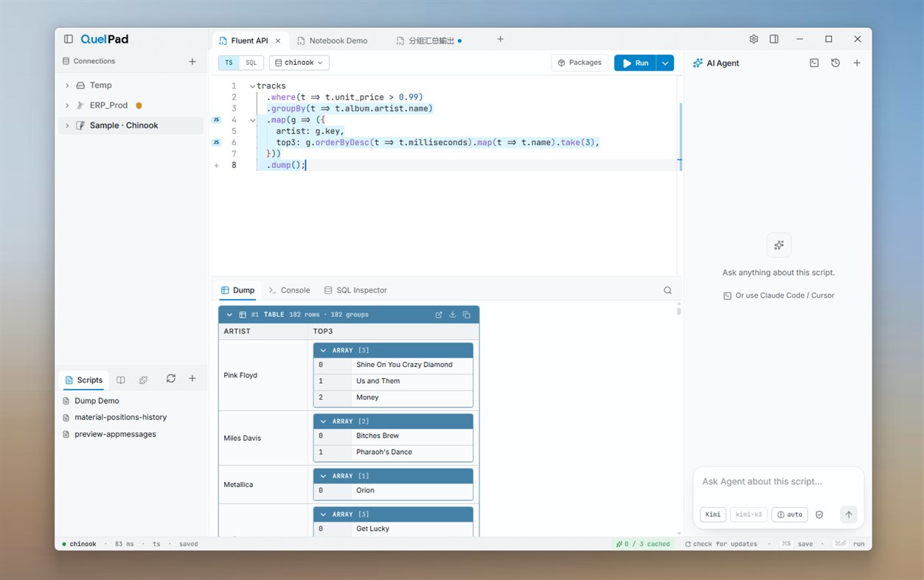Viewport: 924px width, 580px height.
Task: Fold the code block at line 4
Action: pos(252,119)
